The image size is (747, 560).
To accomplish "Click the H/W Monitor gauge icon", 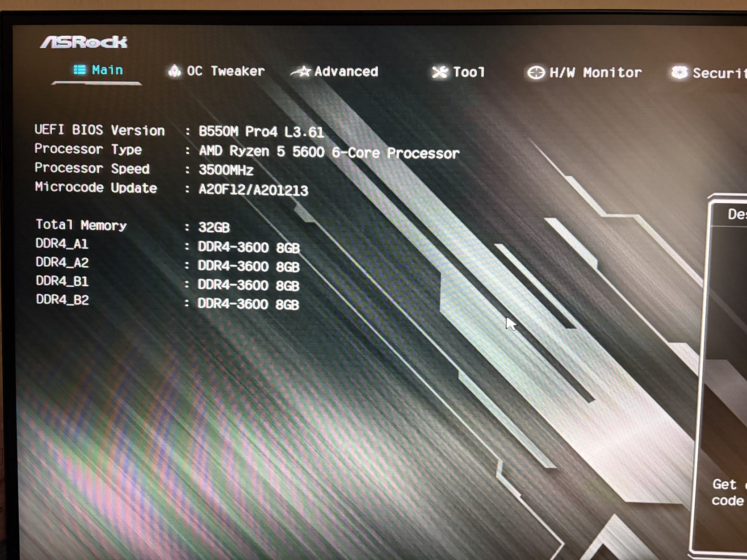I will [x=536, y=72].
